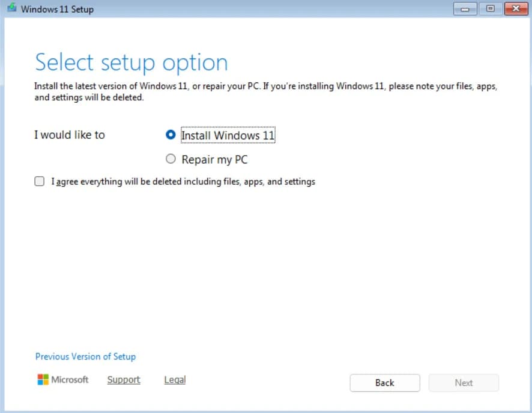Screen dimensions: 532x413
Task: Click the "Select setup option" heading
Action: click(131, 63)
